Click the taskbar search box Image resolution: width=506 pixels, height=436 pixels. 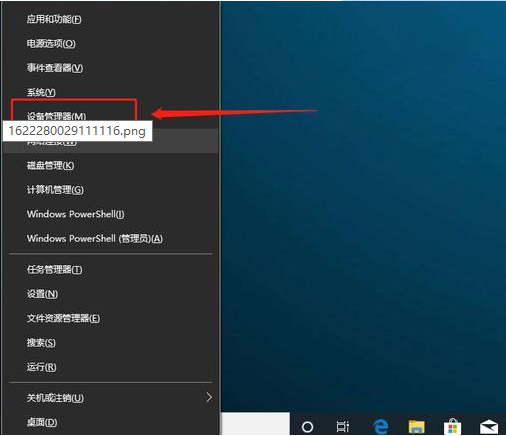coord(255,424)
